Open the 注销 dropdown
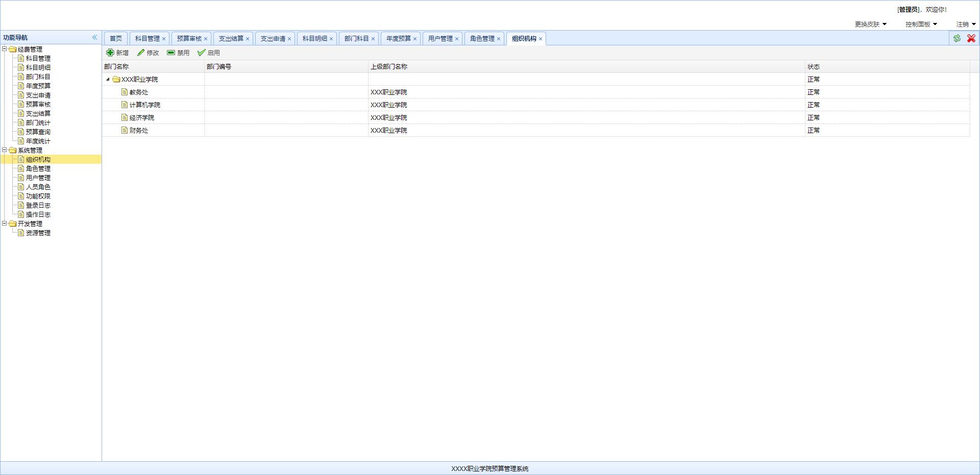This screenshot has width=980, height=475. click(966, 24)
